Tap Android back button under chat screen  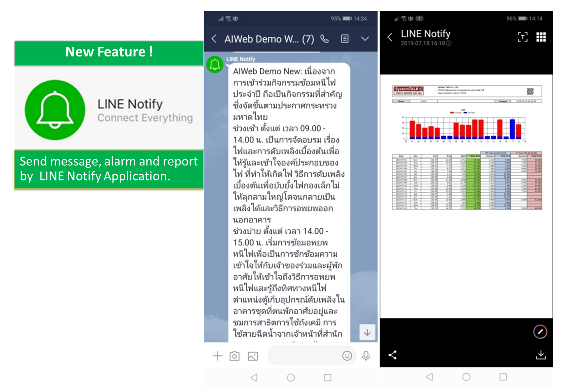[x=254, y=378]
